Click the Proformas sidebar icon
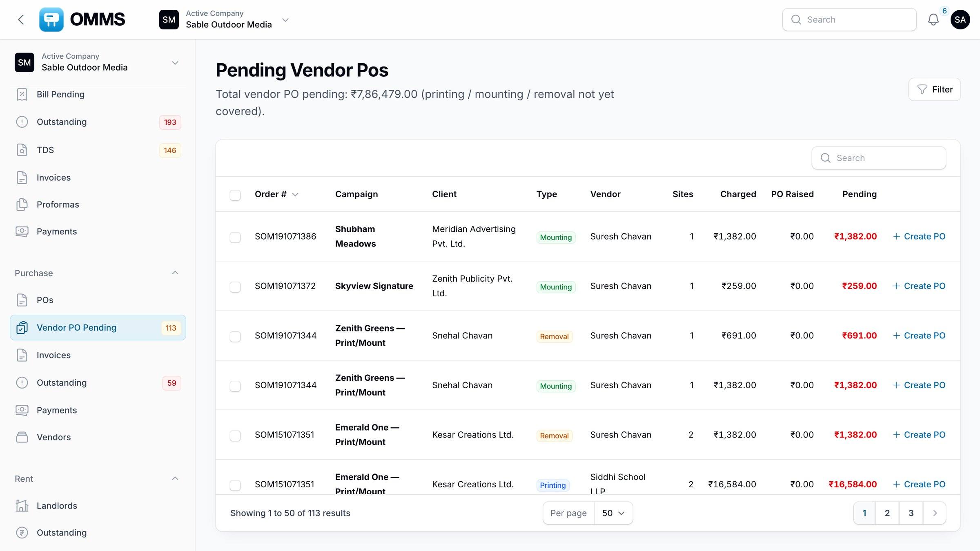980x551 pixels. 22,204
